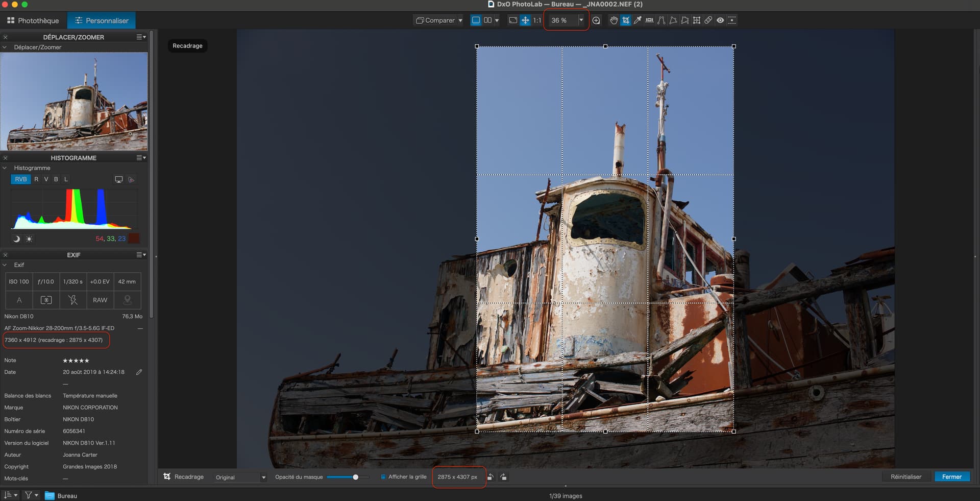Viewport: 980px width, 501px height.
Task: Collapse the Exif section chevron
Action: point(5,265)
